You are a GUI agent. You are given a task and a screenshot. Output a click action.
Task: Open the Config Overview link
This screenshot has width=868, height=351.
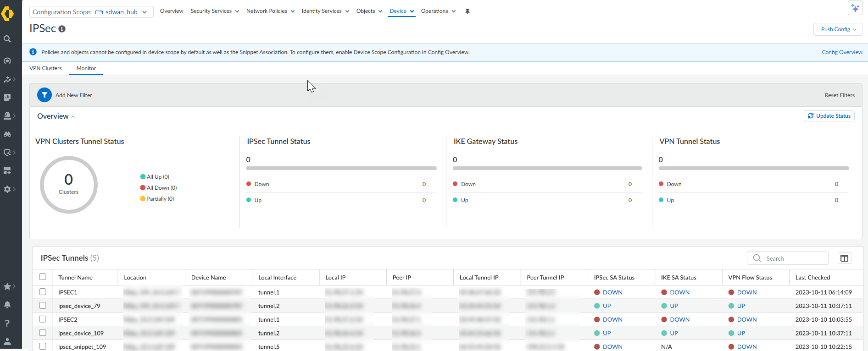pyautogui.click(x=842, y=52)
